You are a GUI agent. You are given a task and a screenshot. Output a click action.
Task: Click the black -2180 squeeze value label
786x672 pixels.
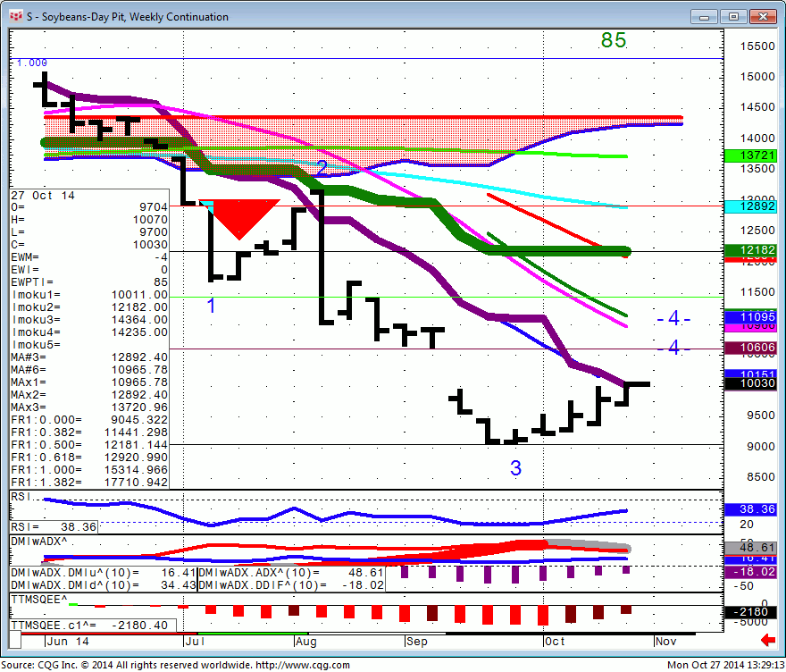coord(751,612)
